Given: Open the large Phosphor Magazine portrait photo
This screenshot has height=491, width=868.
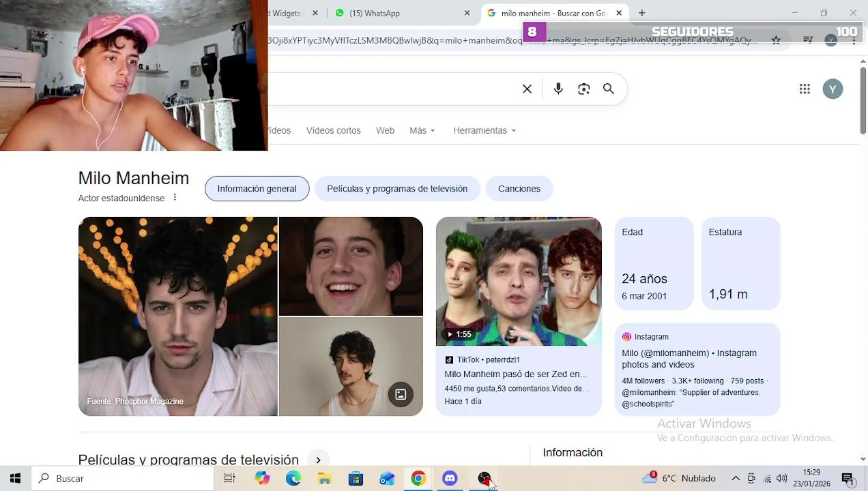Looking at the screenshot, I should coord(177,316).
